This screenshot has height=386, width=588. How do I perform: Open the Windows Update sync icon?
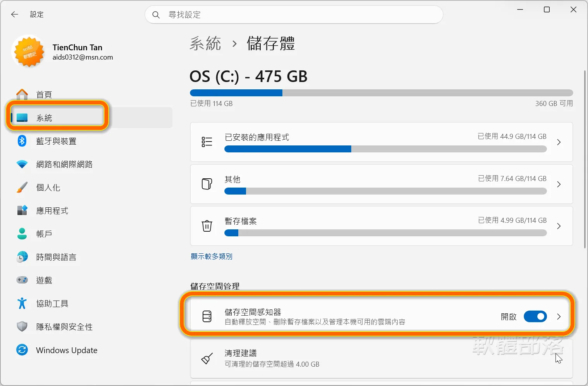pos(22,350)
